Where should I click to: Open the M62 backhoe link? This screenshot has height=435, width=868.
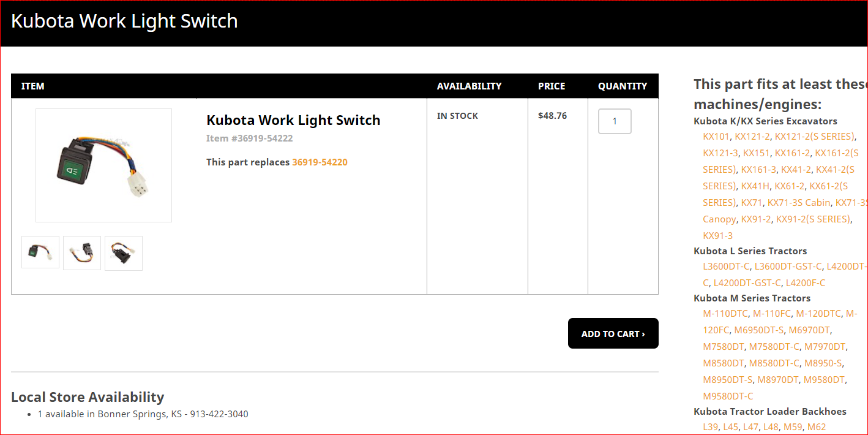(817, 427)
